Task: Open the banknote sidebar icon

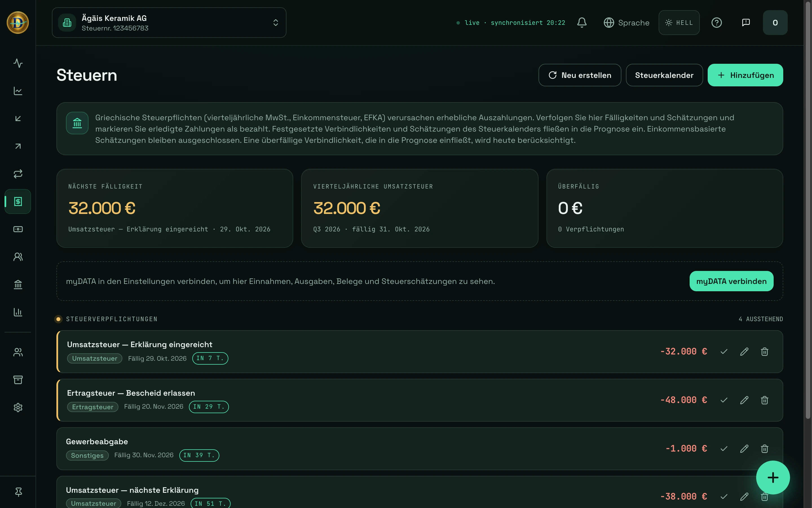Action: [x=18, y=229]
